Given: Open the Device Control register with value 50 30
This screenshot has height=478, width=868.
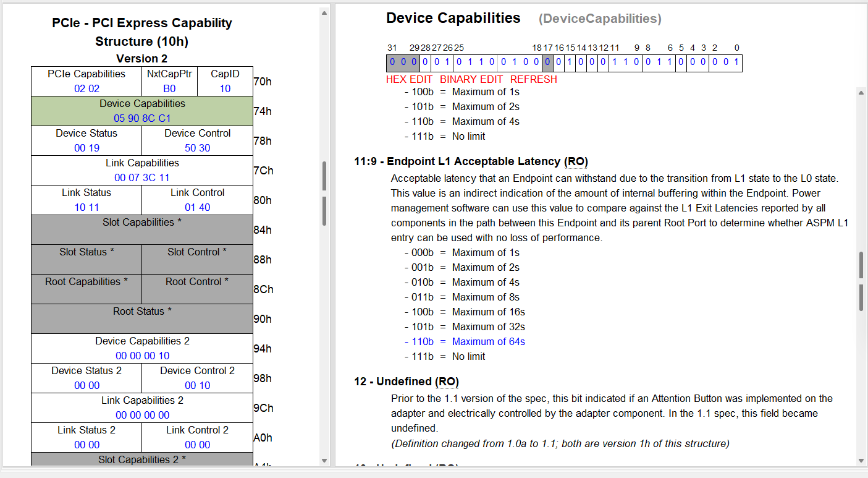Looking at the screenshot, I should pos(198,140).
